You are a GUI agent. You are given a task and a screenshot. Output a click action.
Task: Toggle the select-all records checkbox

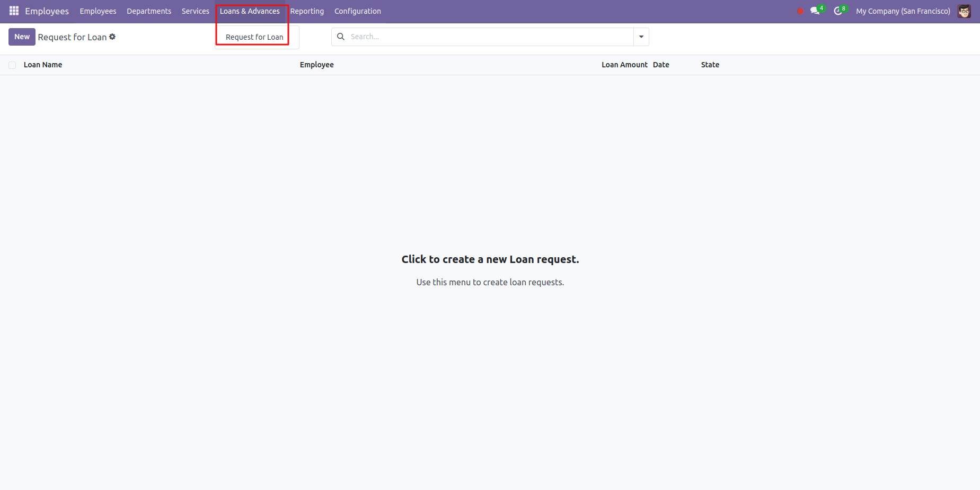pyautogui.click(x=12, y=65)
